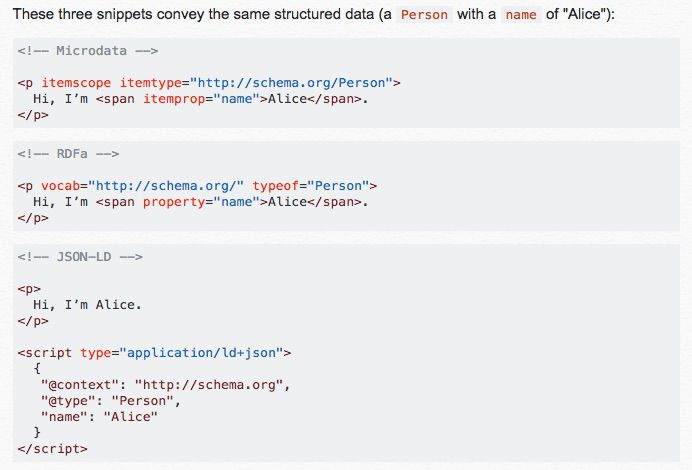The height and width of the screenshot is (470, 692).
Task: Click the JSON-LD comment line
Action: [80, 257]
